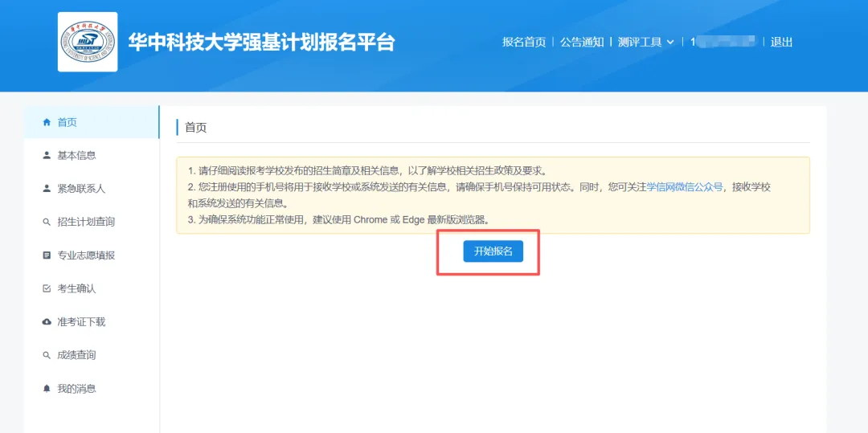The height and width of the screenshot is (433, 868).
Task: Open 准考证下载 sidebar item
Action: 92,322
